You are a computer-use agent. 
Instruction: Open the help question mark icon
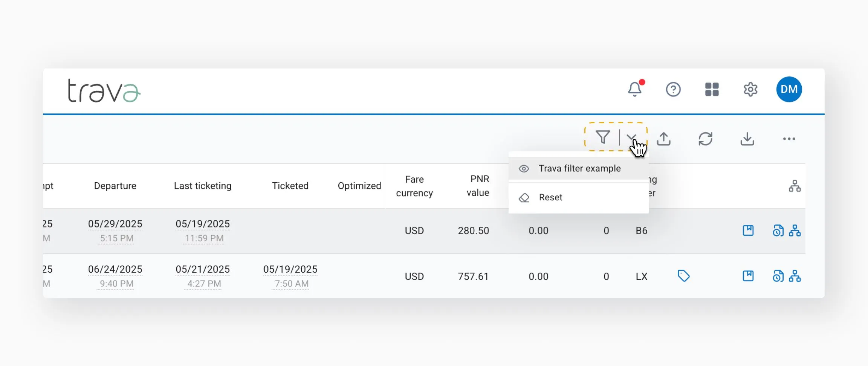tap(673, 90)
